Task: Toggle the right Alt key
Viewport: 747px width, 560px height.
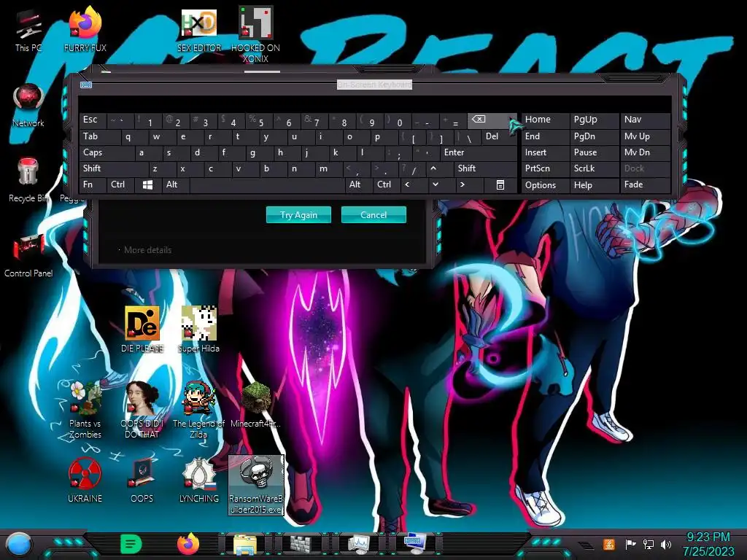Action: coord(358,184)
